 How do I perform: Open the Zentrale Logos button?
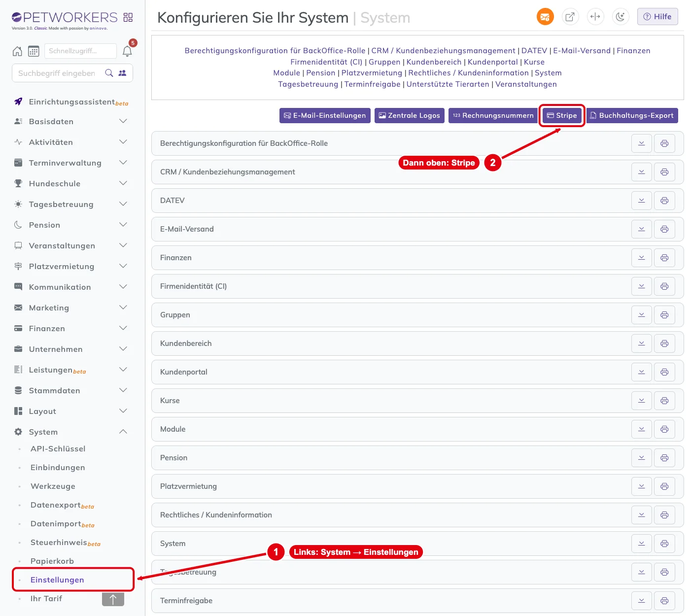[x=410, y=115]
